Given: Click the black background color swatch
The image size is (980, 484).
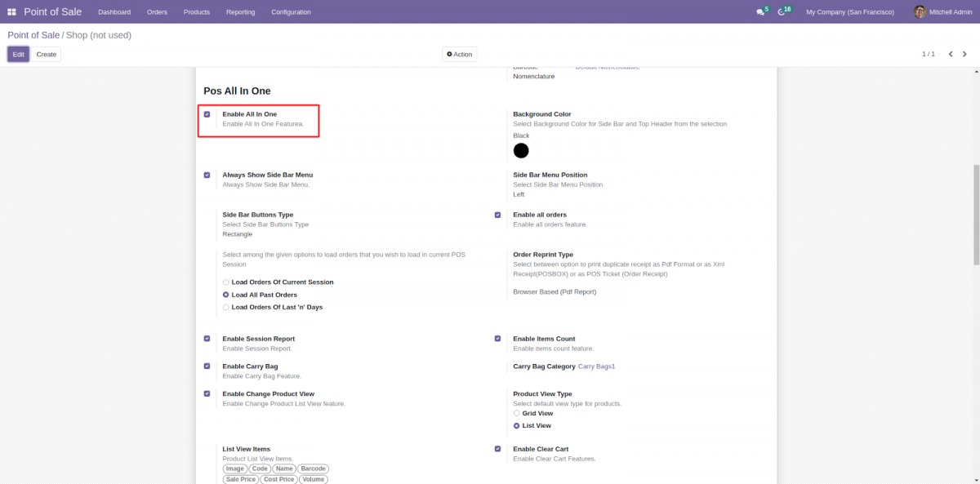Looking at the screenshot, I should [521, 151].
